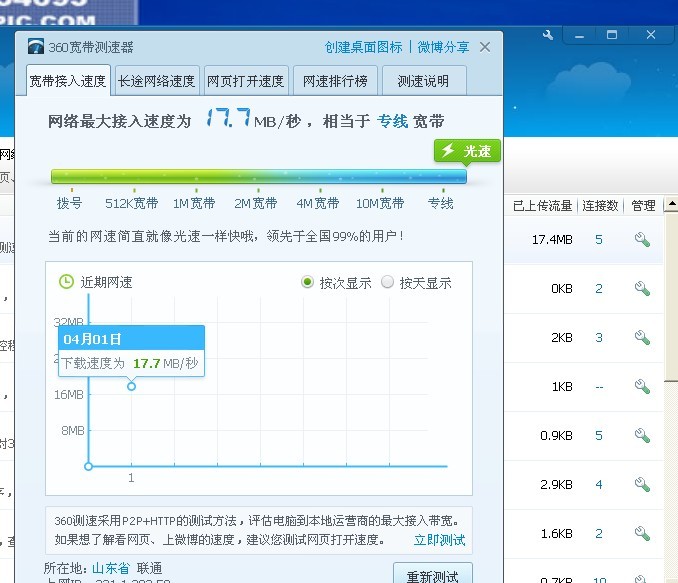
Task: Select the 按天显示 radio option
Action: [x=387, y=282]
